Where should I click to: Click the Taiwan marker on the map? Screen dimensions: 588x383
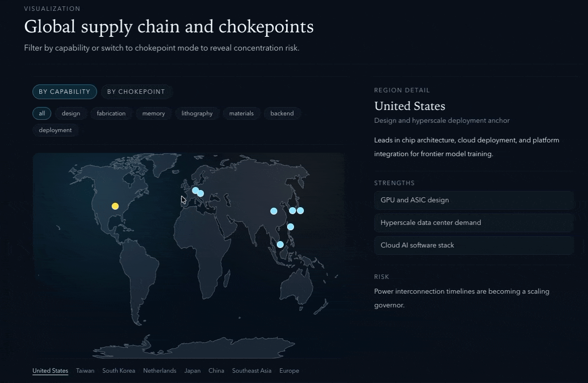pos(291,227)
